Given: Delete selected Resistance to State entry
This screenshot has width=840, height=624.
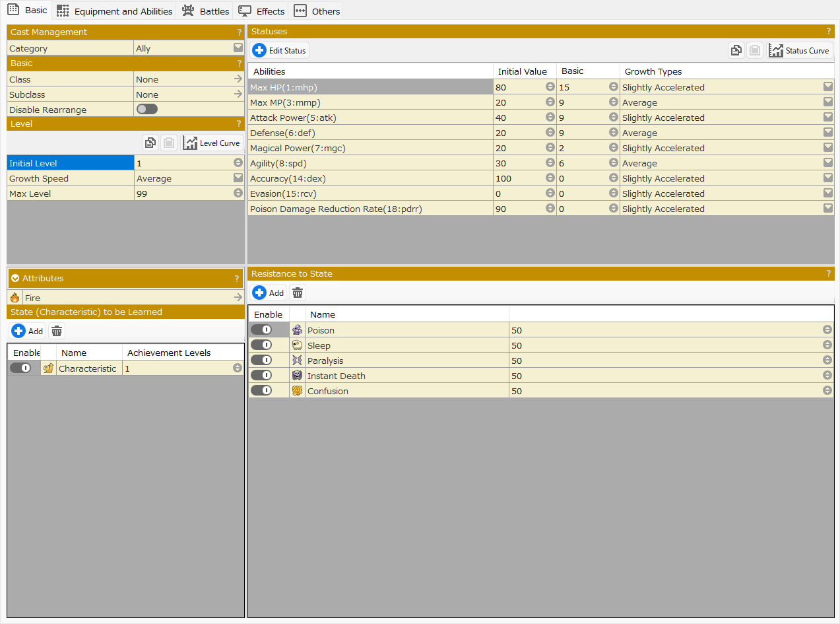Looking at the screenshot, I should coord(298,293).
